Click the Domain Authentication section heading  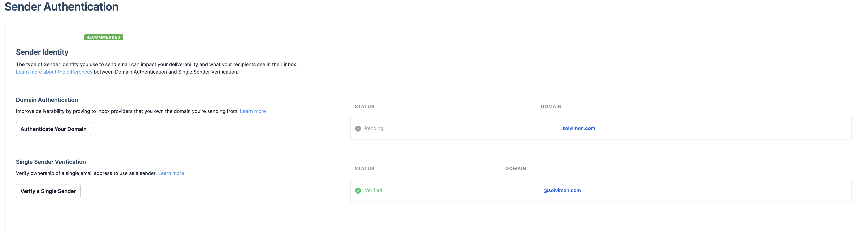[47, 100]
